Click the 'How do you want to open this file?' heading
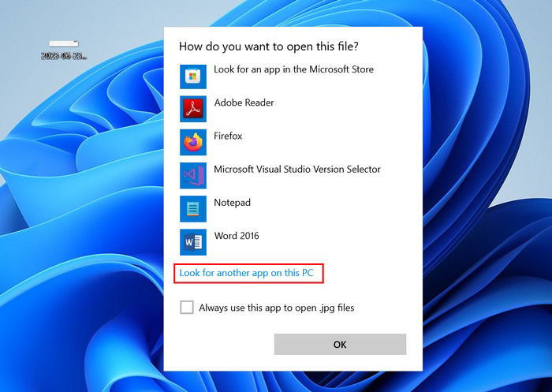Viewport: 552px width, 392px height. pyautogui.click(x=269, y=46)
